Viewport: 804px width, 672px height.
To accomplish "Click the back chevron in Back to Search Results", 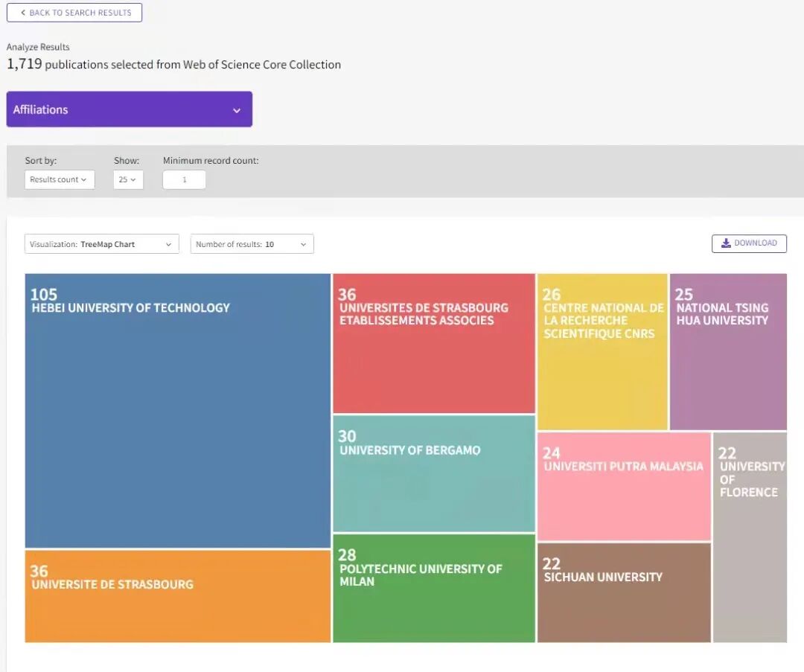I will [23, 13].
